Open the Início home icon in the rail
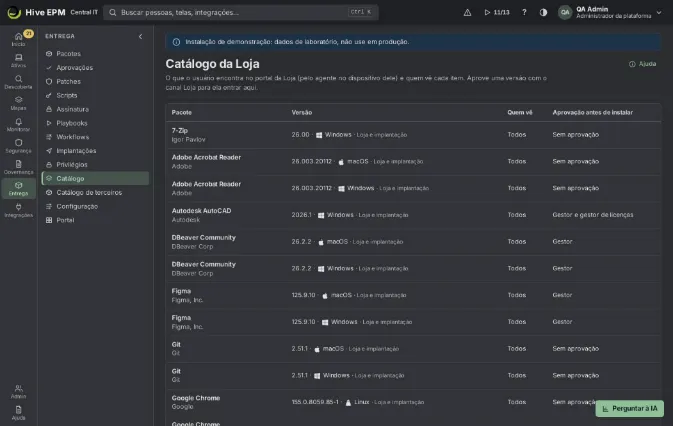 tap(18, 39)
